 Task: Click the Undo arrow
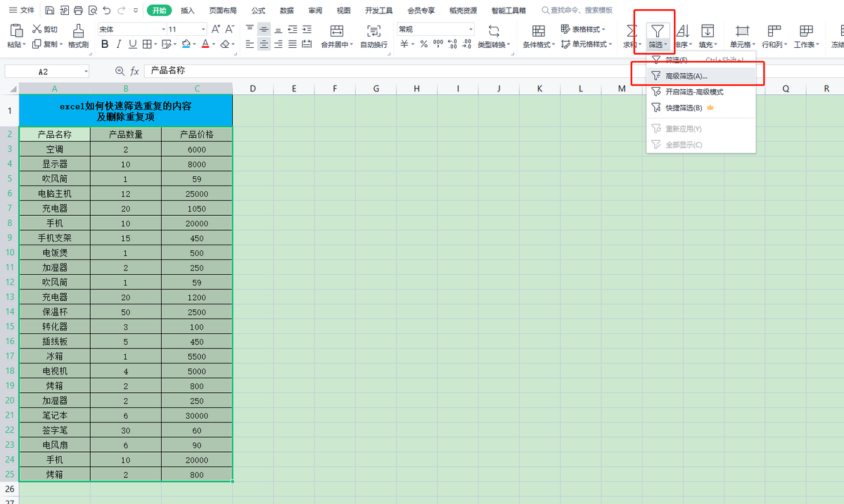106,11
